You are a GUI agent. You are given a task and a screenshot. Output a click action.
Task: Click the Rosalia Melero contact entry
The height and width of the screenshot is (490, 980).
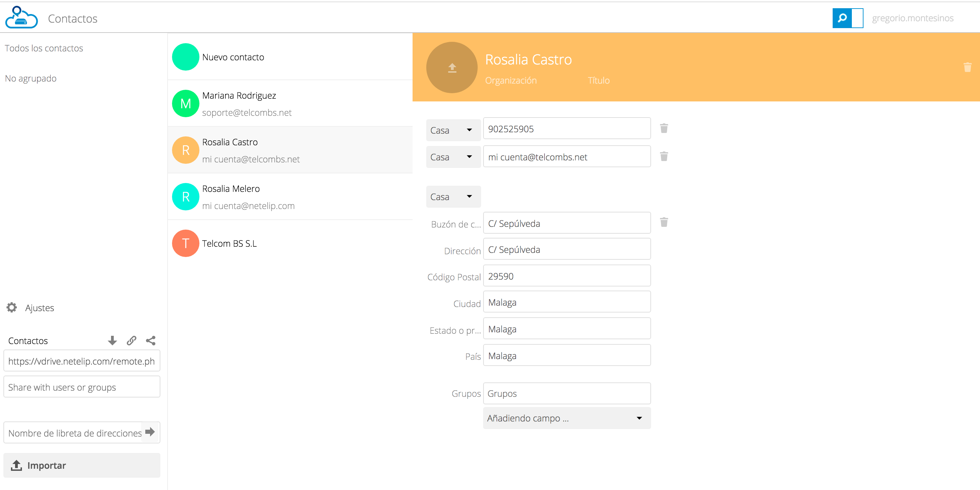click(290, 196)
